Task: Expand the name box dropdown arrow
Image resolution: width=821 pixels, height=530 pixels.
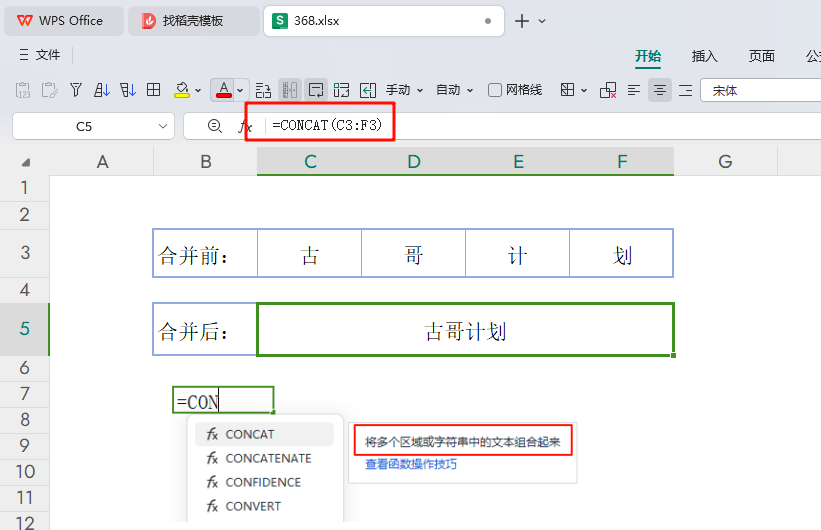Action: tap(163, 126)
